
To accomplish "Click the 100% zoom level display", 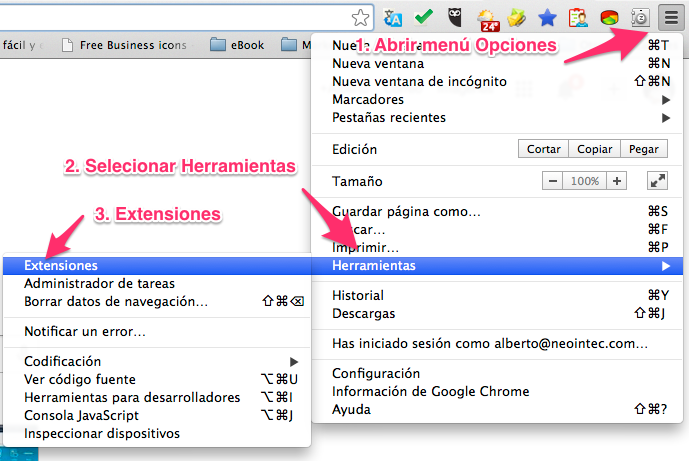I will tap(584, 181).
